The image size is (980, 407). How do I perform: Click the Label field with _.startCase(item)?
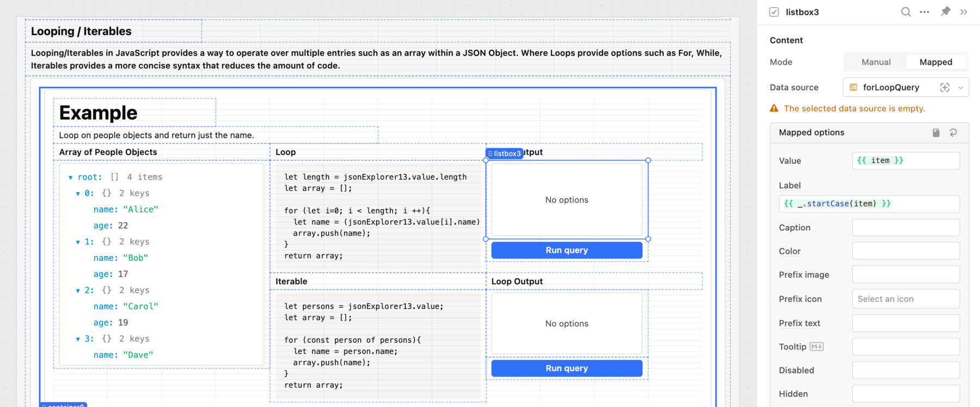click(x=869, y=203)
